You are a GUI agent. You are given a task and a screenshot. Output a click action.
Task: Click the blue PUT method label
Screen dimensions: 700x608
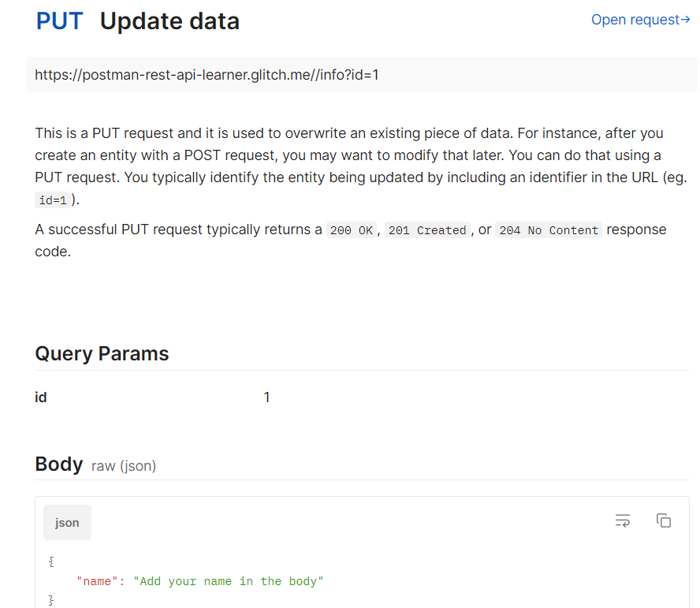[59, 21]
